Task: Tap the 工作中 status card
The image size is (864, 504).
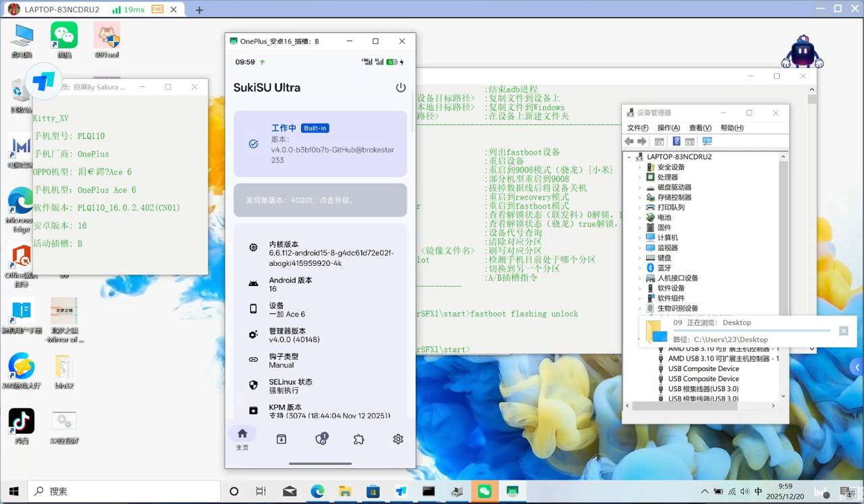Action: pyautogui.click(x=320, y=144)
